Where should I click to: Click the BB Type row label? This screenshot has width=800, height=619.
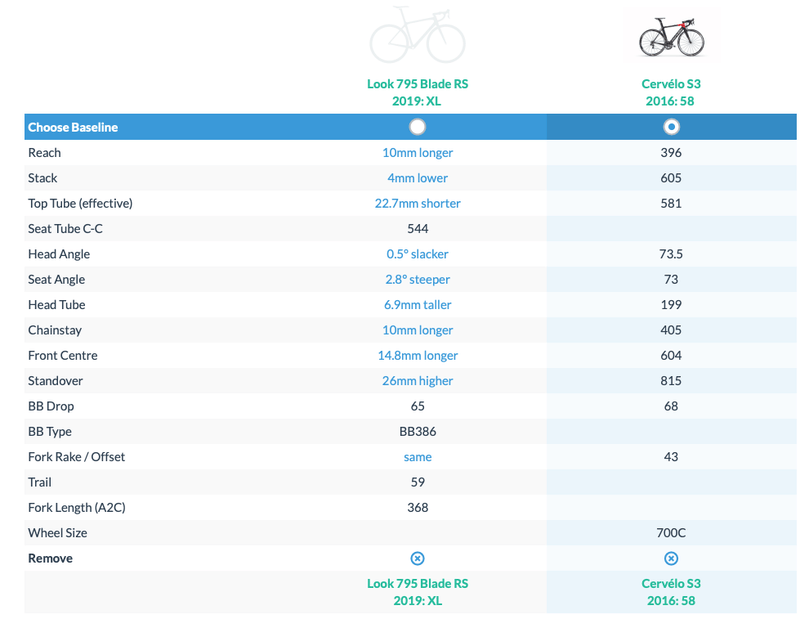[x=49, y=432]
